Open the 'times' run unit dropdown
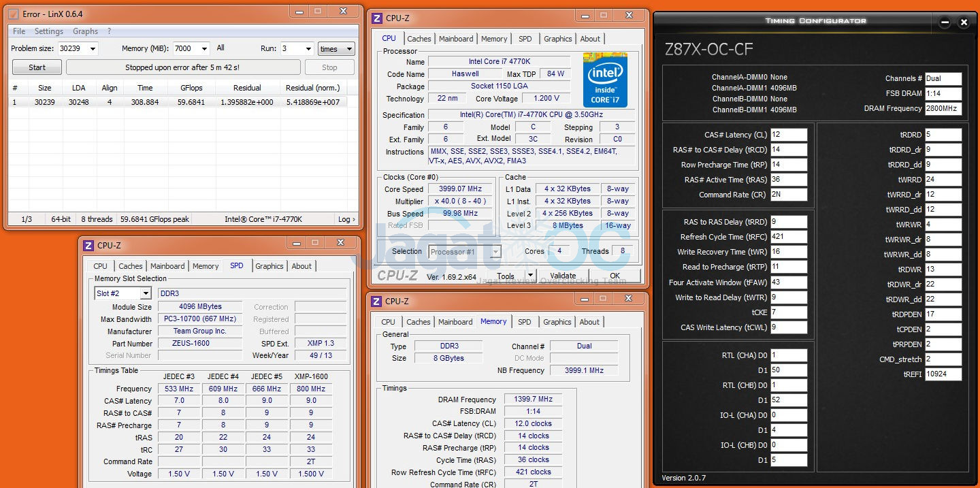Image resolution: width=980 pixels, height=488 pixels. coord(350,49)
